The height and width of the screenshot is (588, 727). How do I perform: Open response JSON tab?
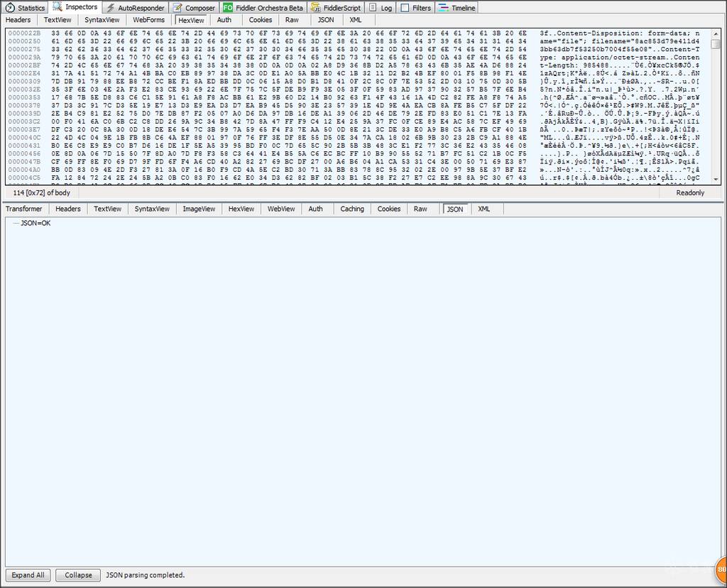(x=455, y=209)
